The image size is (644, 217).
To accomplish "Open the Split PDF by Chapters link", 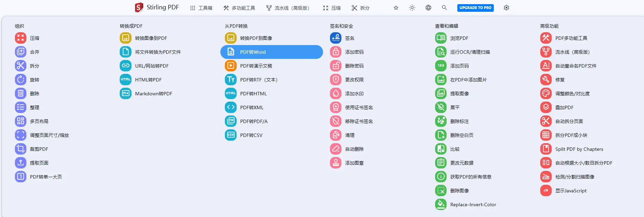I will pyautogui.click(x=579, y=149).
